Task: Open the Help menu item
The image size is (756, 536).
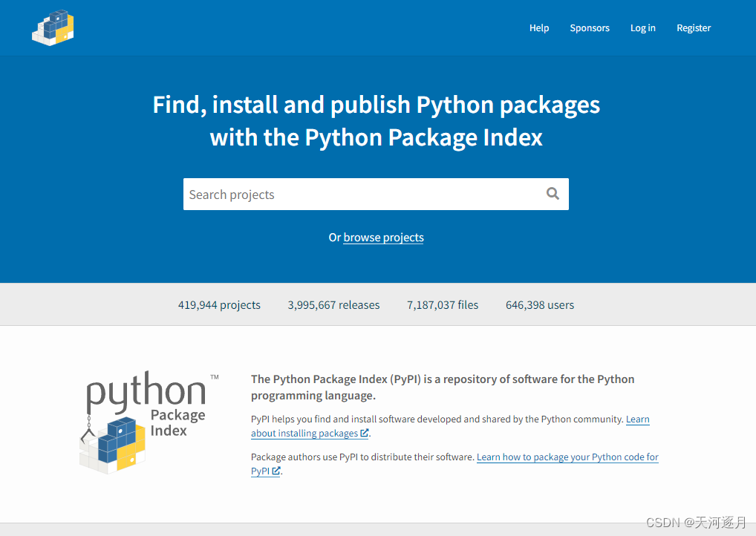Action: coord(539,27)
